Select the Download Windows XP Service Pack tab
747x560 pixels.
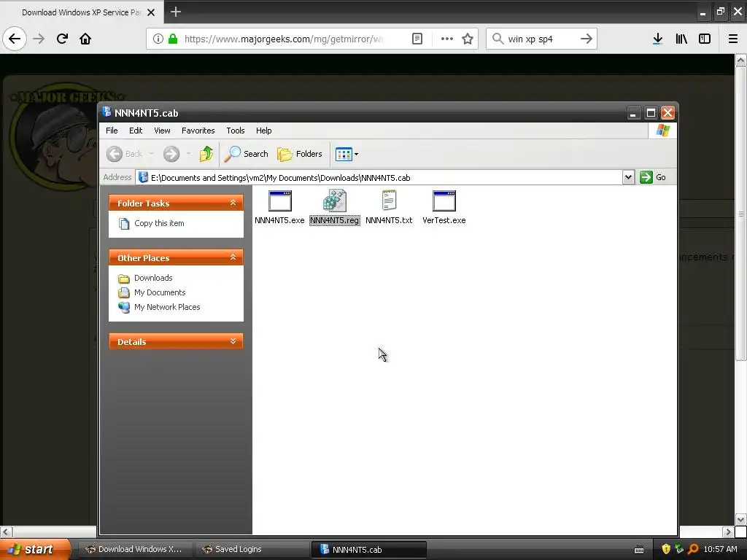pos(82,12)
